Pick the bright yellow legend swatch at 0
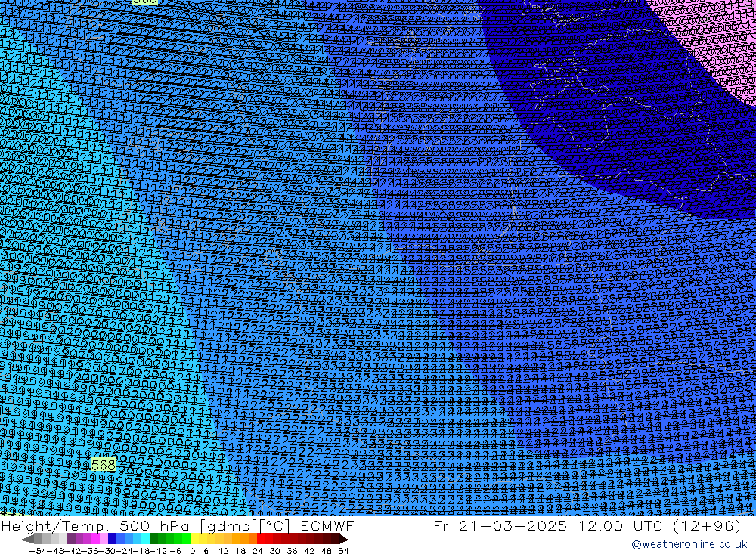 click(x=194, y=539)
